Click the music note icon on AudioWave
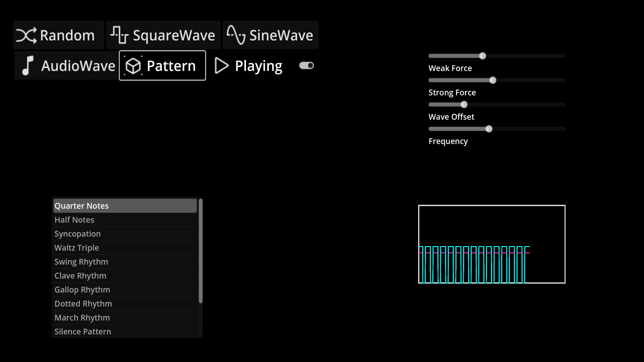The image size is (644, 362). click(28, 65)
